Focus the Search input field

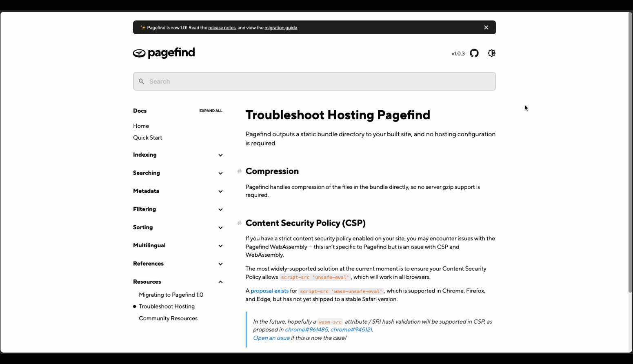pos(314,81)
